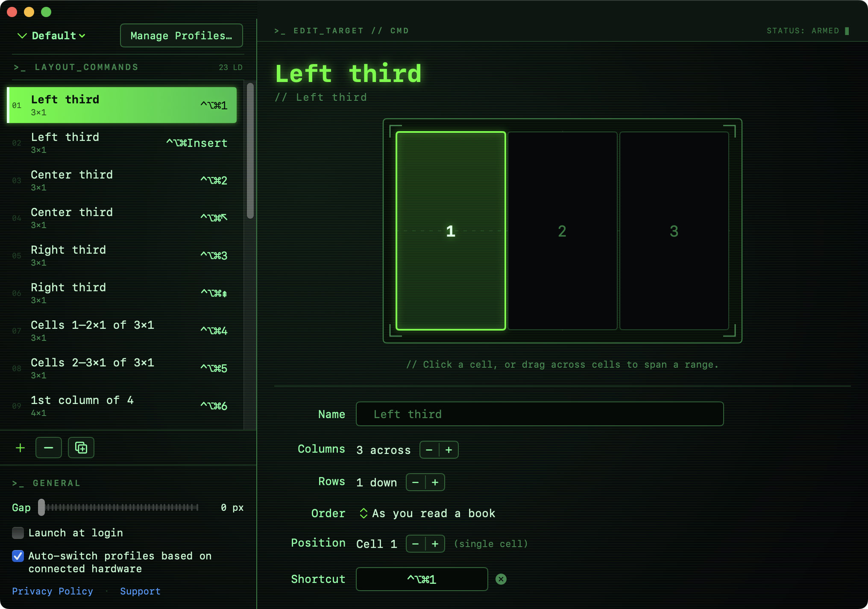Select '1st column of 4' row
Image resolution: width=868 pixels, height=609 pixels.
[x=122, y=406]
